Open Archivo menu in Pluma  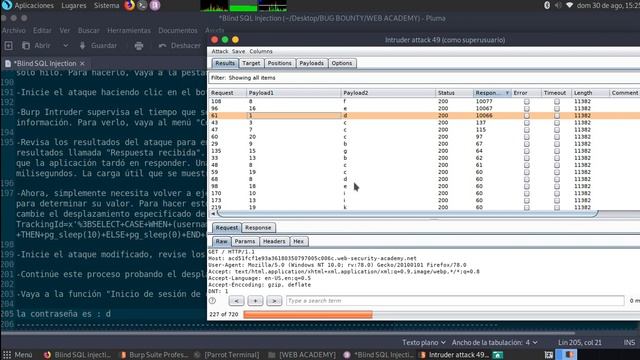(x=13, y=31)
